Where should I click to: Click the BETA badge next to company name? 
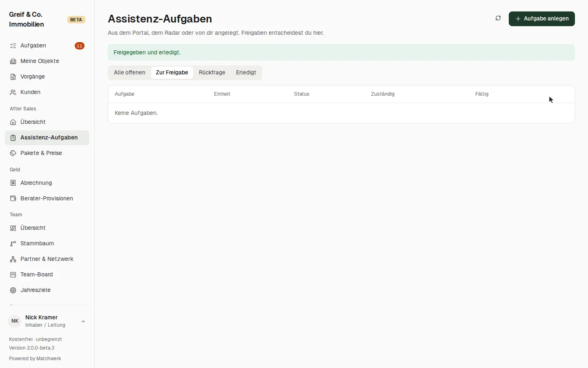point(76,20)
